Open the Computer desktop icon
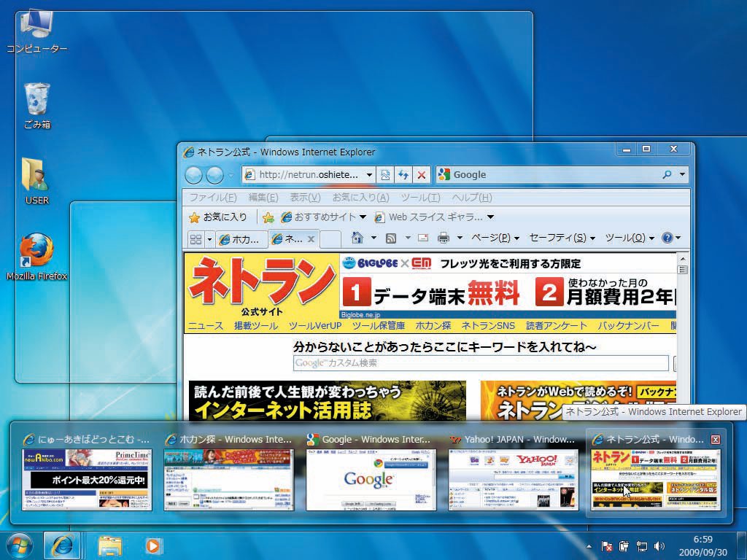The height and width of the screenshot is (560, 747). coord(36,30)
